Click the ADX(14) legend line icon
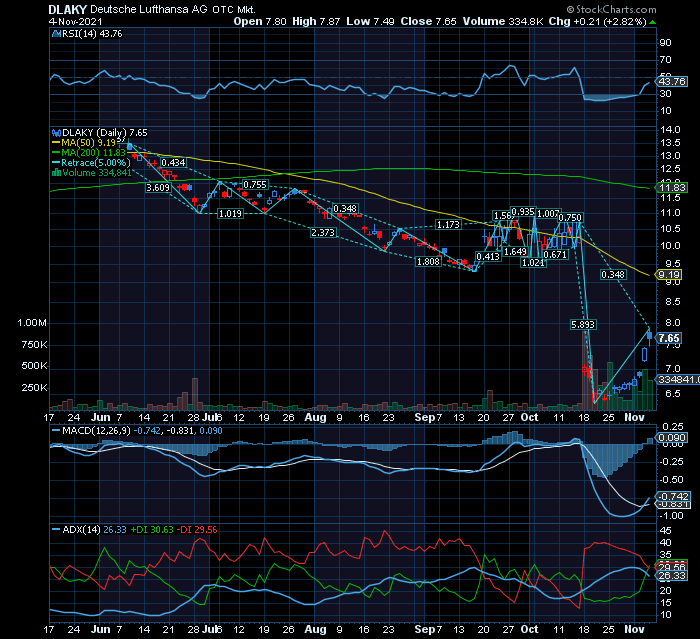This screenshot has width=700, height=639. tap(56, 530)
